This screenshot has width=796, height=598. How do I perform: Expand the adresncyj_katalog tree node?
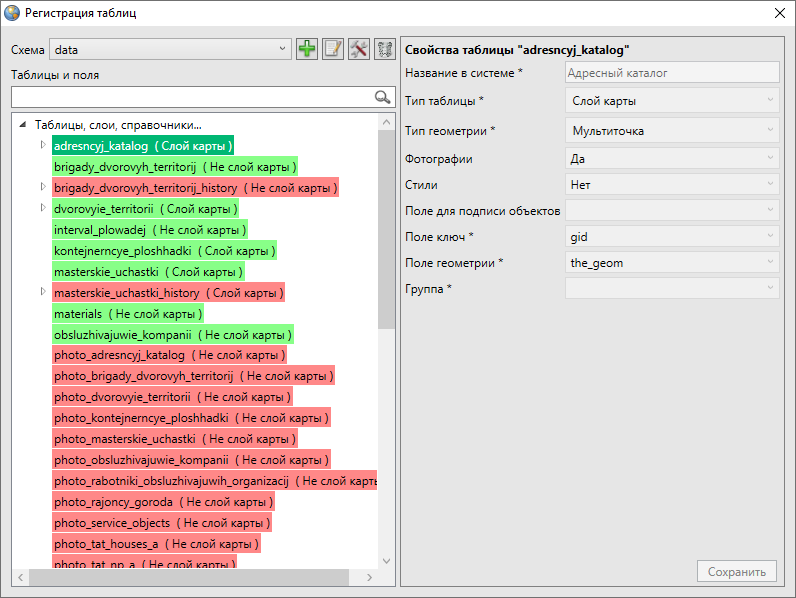pyautogui.click(x=43, y=146)
